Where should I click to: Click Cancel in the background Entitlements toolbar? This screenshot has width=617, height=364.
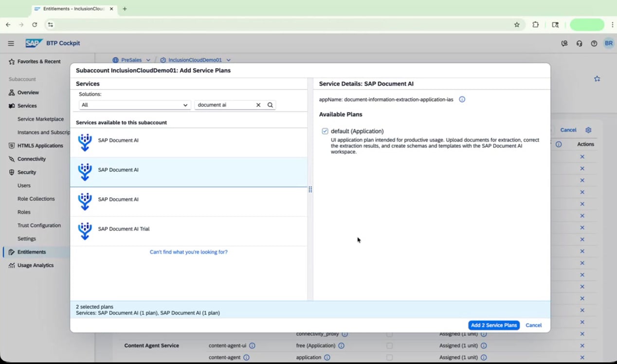(568, 130)
